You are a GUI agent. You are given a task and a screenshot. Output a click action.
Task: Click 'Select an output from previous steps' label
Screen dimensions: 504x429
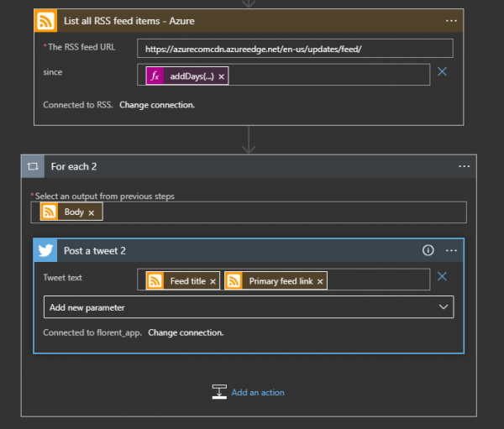105,196
